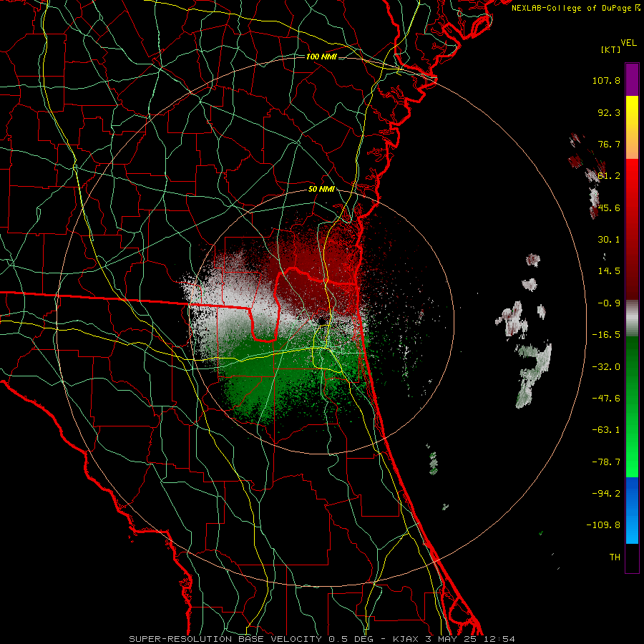
Task: Click the 100 NMI range ring label
Action: click(x=321, y=57)
